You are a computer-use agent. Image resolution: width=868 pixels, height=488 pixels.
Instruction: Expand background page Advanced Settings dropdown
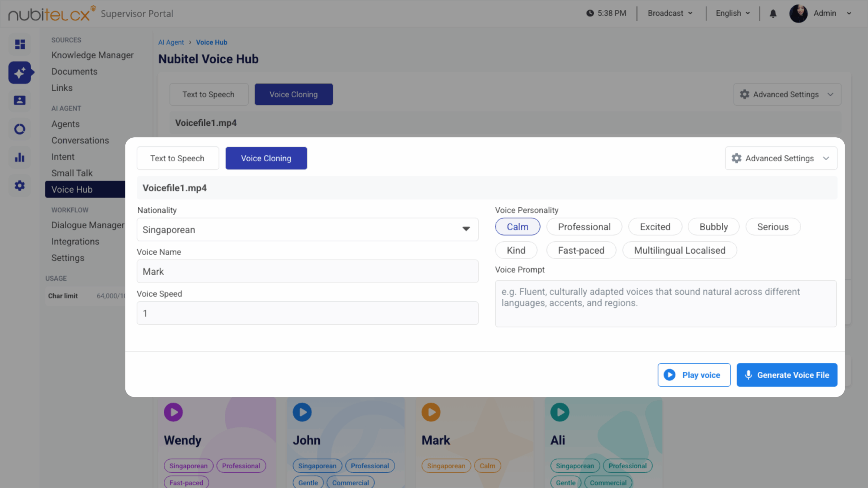coord(787,94)
